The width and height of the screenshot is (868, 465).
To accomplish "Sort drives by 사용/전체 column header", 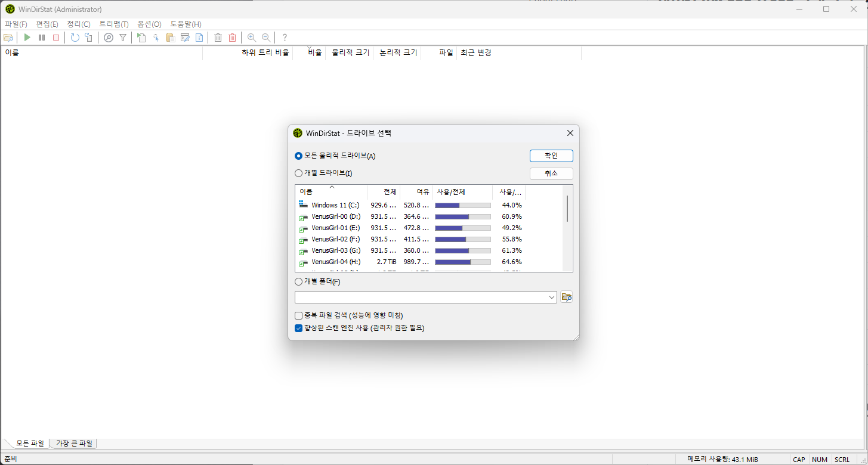I will (463, 192).
